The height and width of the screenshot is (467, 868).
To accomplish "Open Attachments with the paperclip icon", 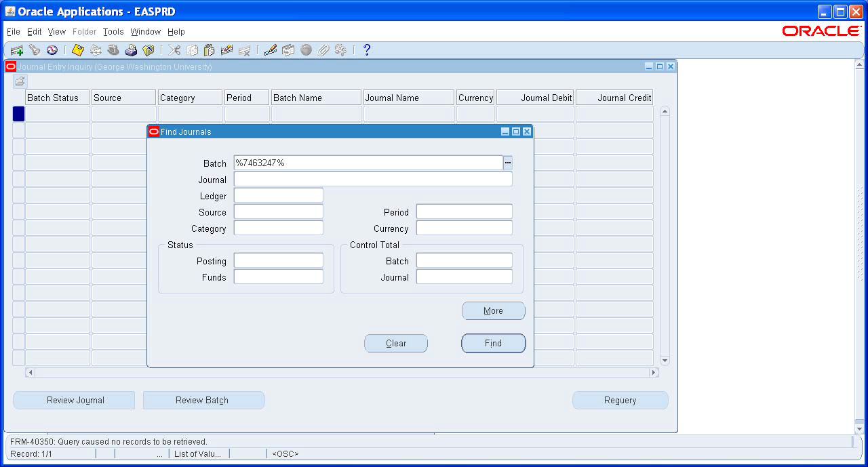I will coord(323,49).
